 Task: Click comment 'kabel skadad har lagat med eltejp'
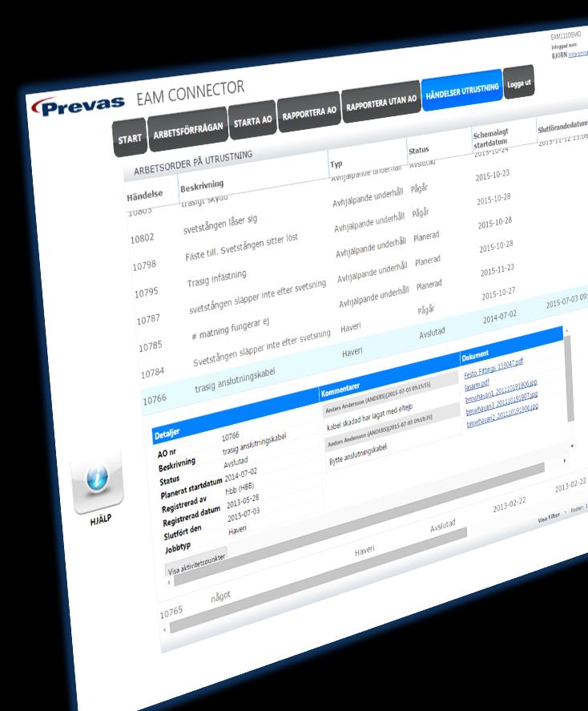click(369, 417)
